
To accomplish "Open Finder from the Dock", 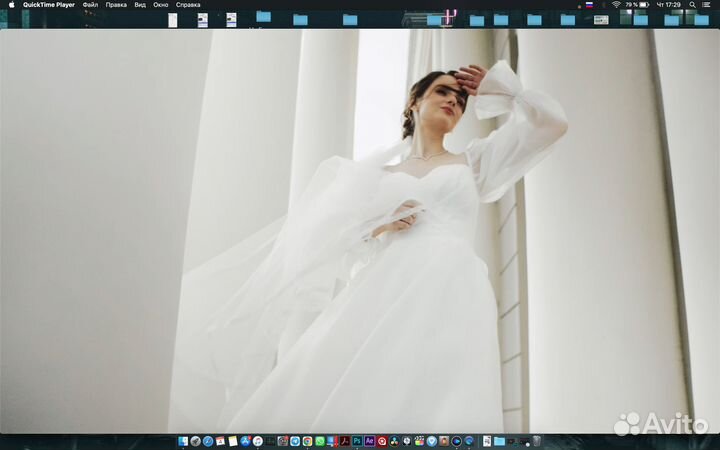I will (183, 441).
